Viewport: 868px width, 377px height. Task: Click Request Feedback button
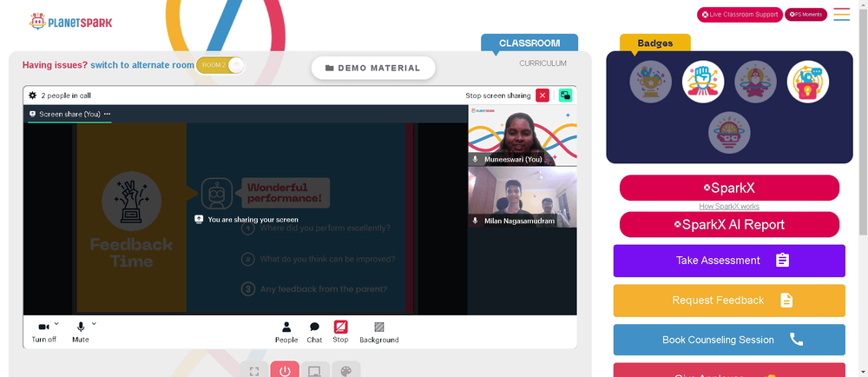[x=729, y=301]
